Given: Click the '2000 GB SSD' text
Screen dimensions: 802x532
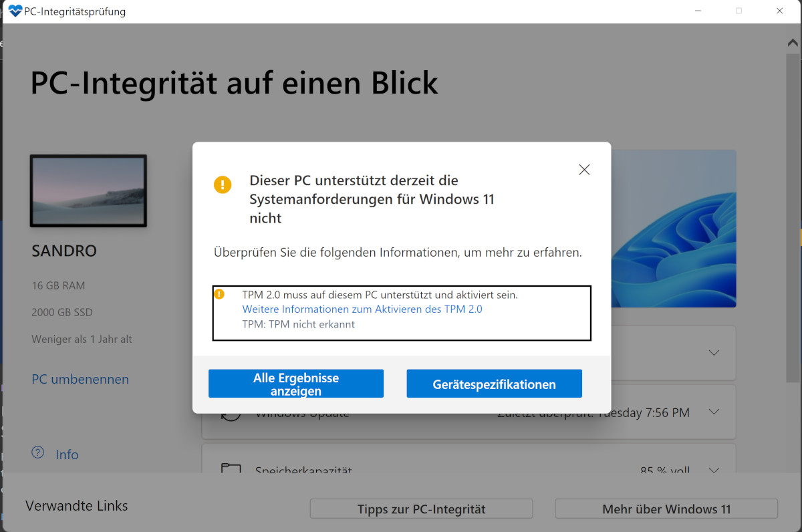Looking at the screenshot, I should click(x=62, y=312).
